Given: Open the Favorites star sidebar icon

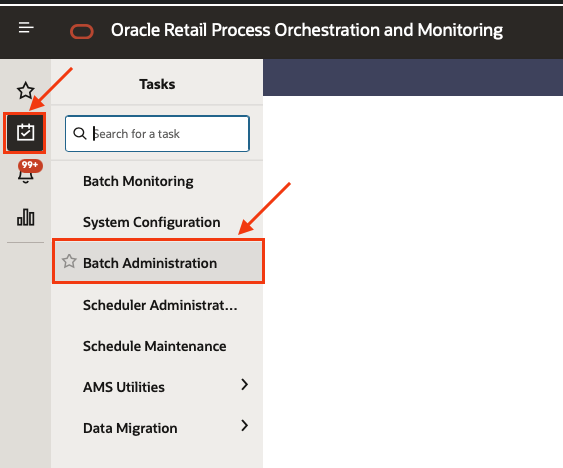Looking at the screenshot, I should coord(25,91).
